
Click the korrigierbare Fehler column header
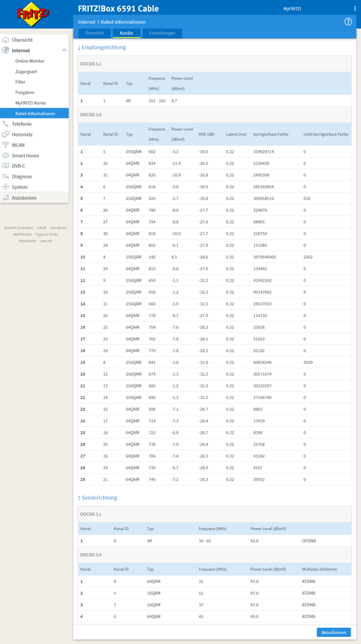point(271,134)
